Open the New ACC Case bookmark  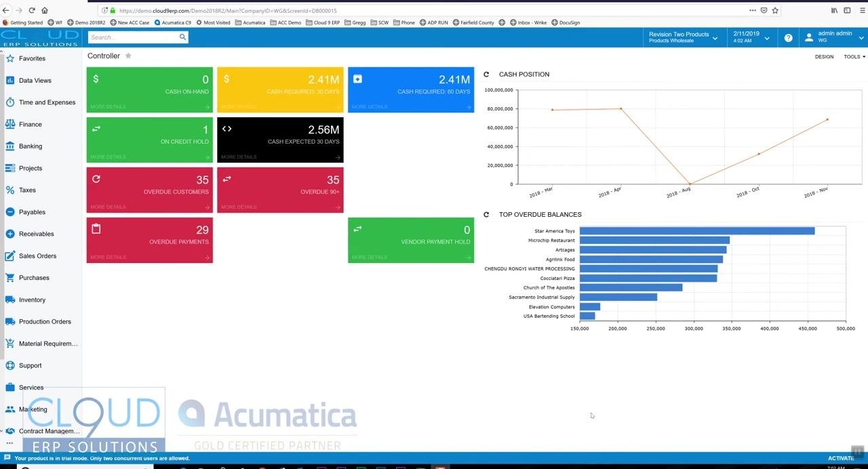[130, 22]
